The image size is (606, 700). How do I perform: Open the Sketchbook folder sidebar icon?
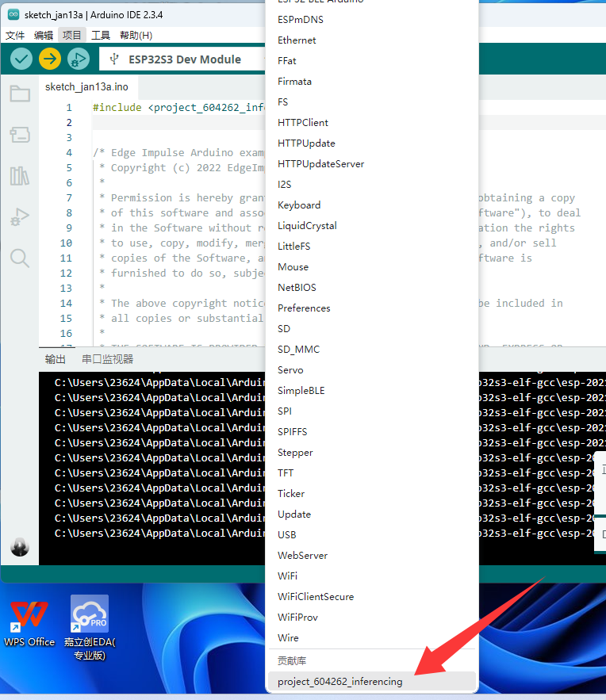pos(20,94)
